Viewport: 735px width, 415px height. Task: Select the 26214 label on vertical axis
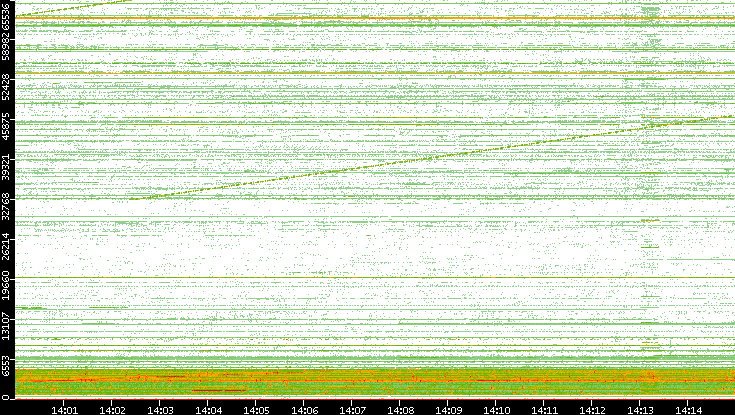(x=7, y=245)
